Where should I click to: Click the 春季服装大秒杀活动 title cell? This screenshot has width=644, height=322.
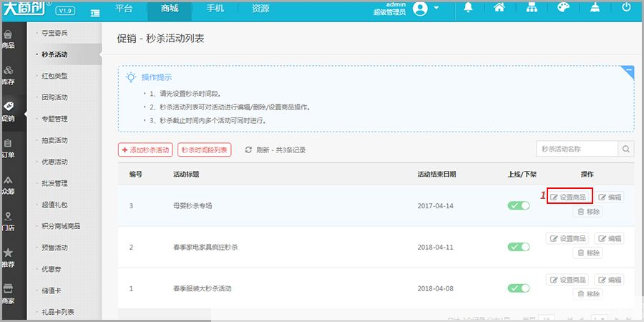point(203,289)
